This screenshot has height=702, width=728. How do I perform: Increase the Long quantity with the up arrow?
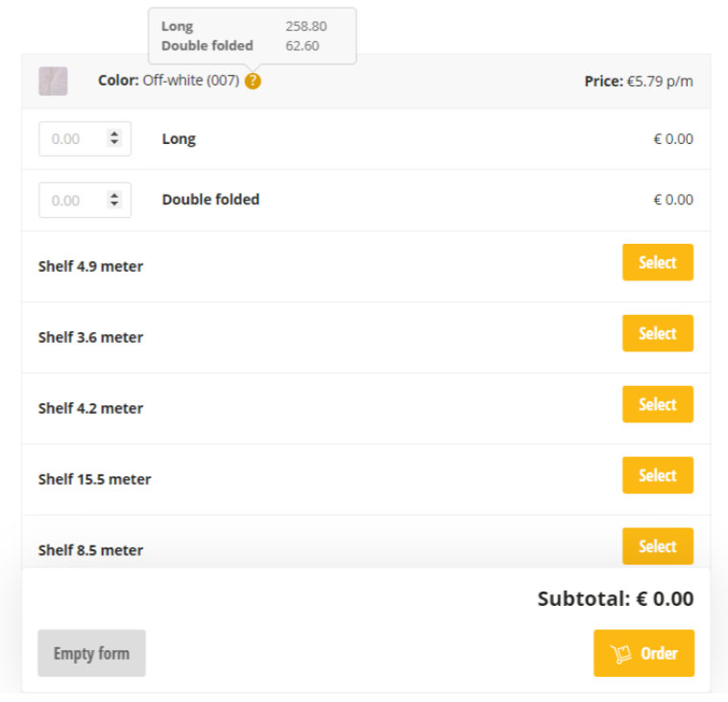[114, 134]
